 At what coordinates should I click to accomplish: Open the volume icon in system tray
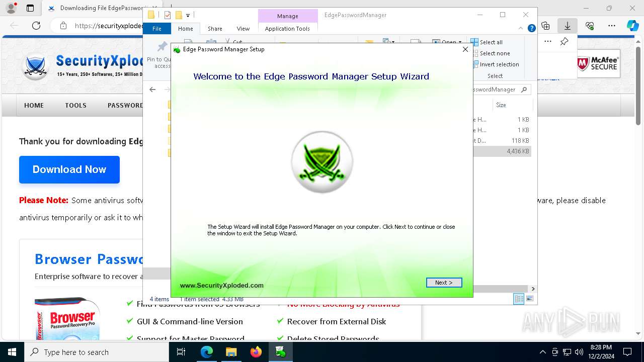click(579, 352)
